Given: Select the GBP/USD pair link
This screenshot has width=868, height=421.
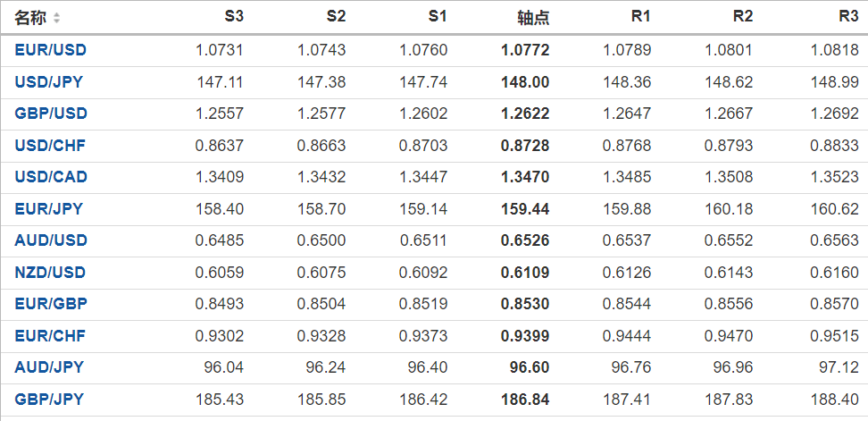Looking at the screenshot, I should [50, 114].
